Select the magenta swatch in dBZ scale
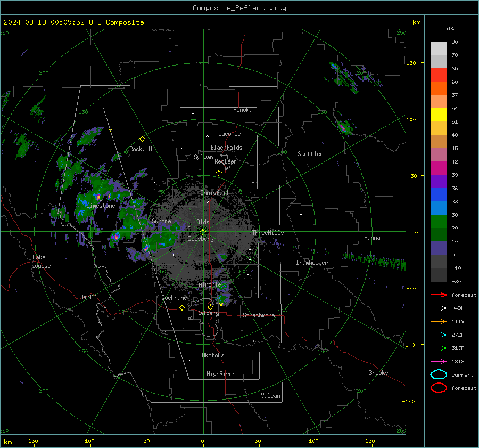The width and height of the screenshot is (479, 448). pos(439,168)
